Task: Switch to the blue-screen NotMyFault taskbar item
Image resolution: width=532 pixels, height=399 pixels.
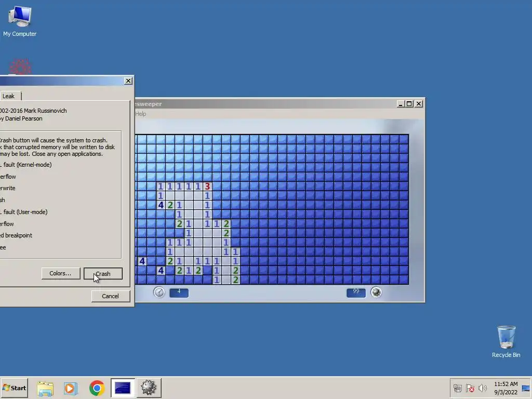Action: pos(123,388)
